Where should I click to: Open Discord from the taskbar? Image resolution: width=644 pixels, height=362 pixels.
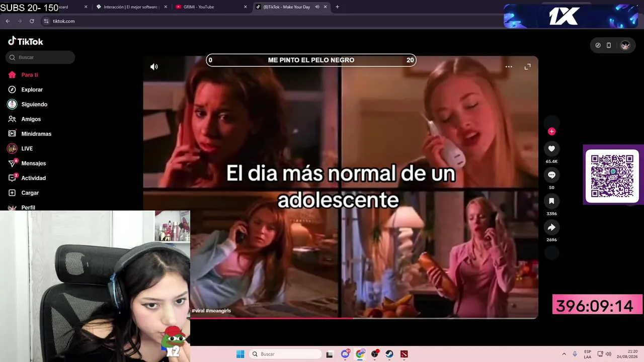[x=345, y=354]
